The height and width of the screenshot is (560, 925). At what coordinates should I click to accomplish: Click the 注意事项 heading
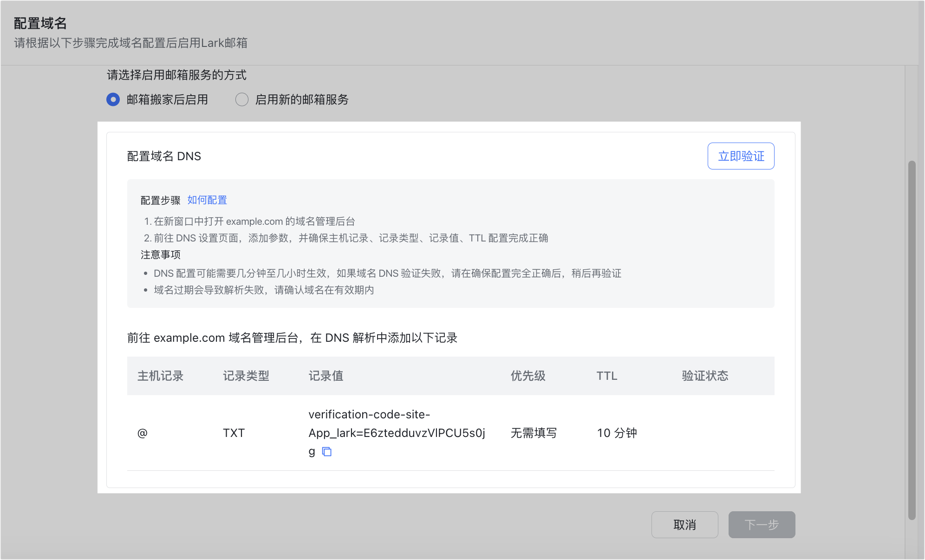pos(161,254)
